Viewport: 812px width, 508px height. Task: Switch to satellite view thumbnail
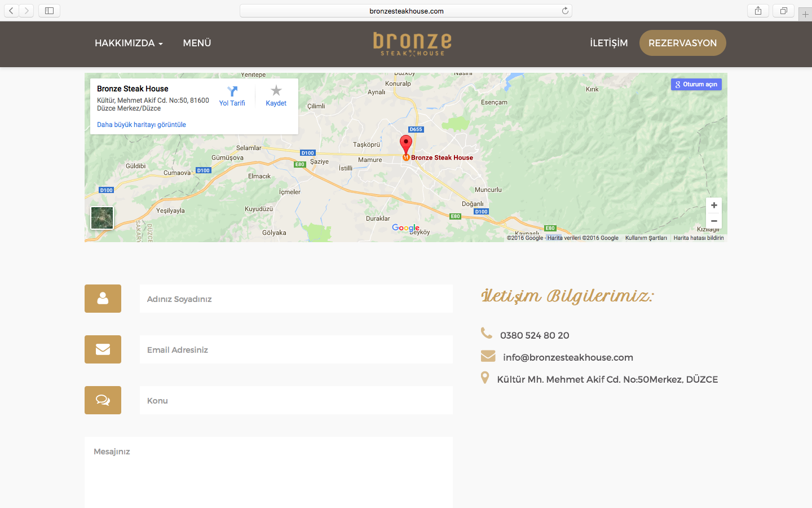pyautogui.click(x=102, y=218)
